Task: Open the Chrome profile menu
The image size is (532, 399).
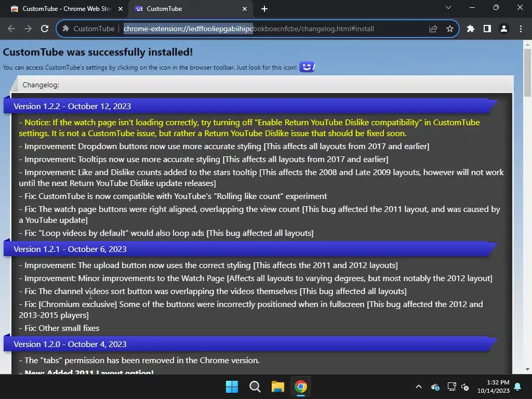Action: (x=504, y=29)
